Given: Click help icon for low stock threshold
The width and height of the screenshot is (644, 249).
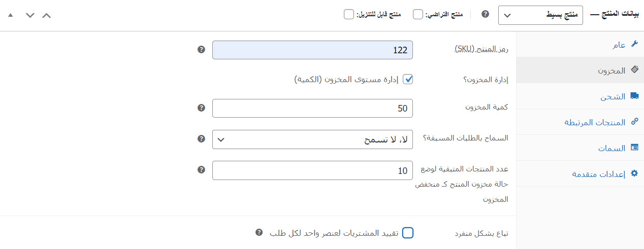Looking at the screenshot, I should tap(201, 169).
